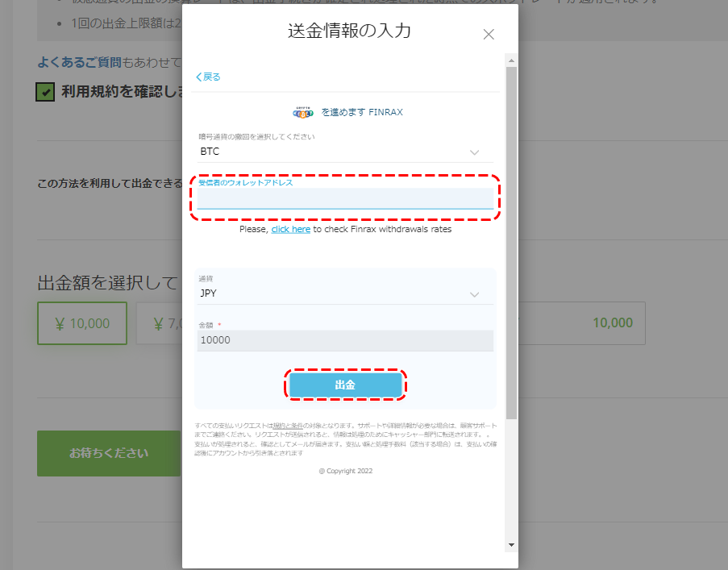Click the @ Copyright 2022 text

(x=345, y=471)
